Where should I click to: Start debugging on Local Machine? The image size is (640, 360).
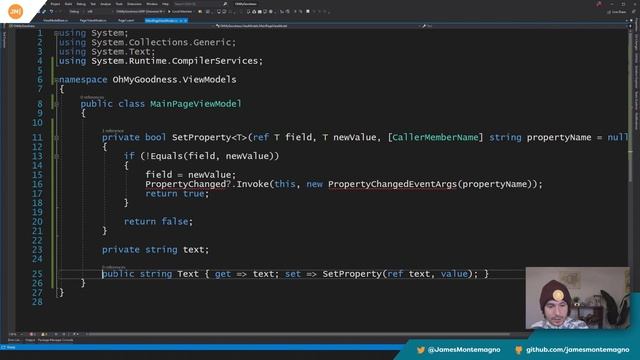[x=180, y=11]
